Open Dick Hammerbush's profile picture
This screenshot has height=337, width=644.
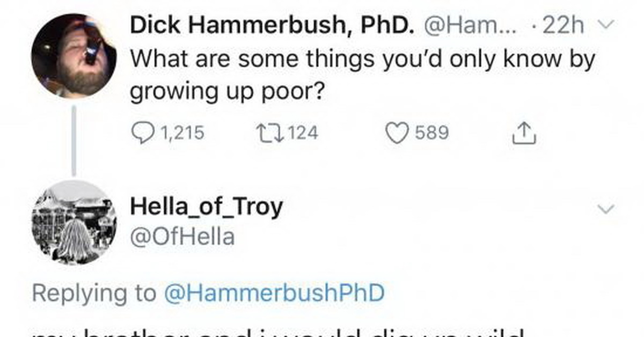74,57
